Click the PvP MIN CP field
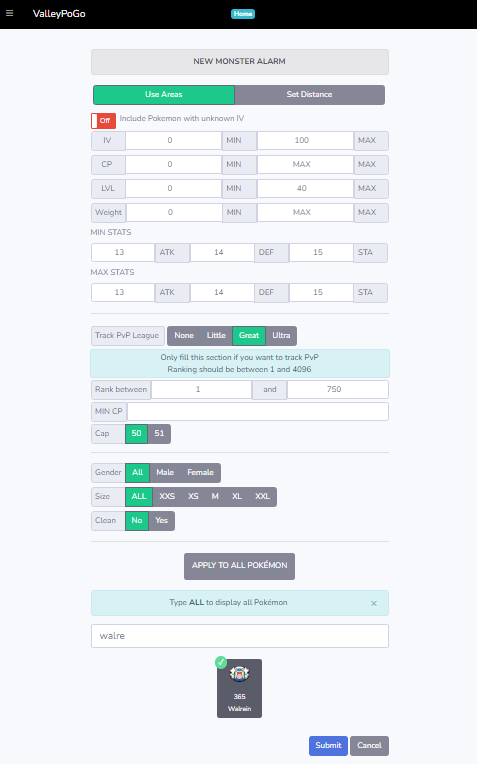 point(258,411)
